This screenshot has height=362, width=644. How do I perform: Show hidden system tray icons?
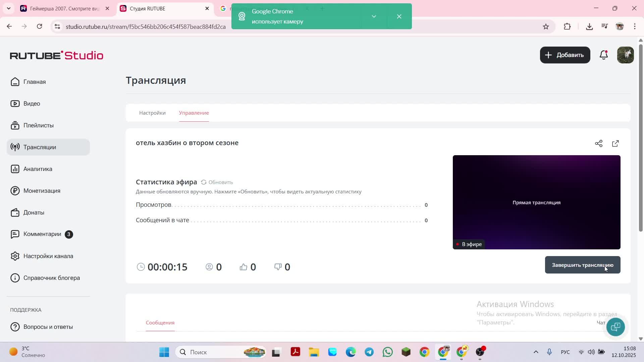(x=536, y=352)
